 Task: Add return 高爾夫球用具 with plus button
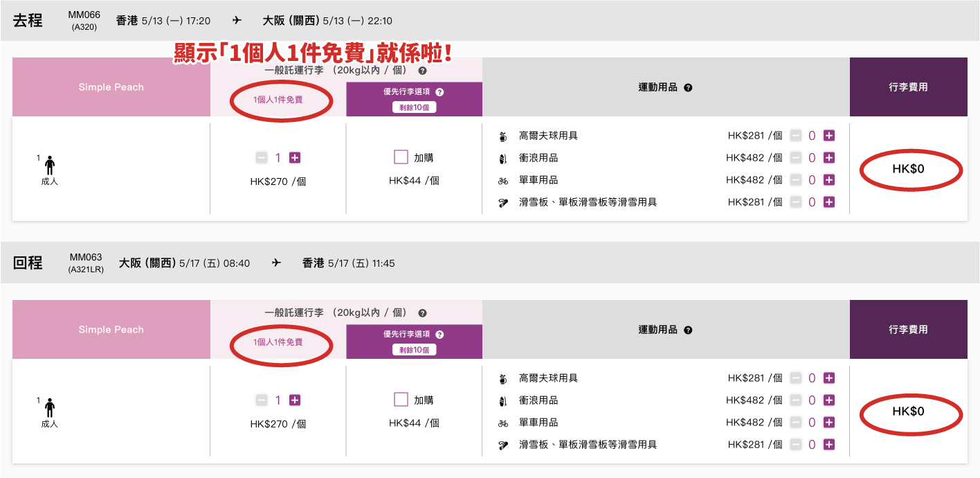coord(829,378)
